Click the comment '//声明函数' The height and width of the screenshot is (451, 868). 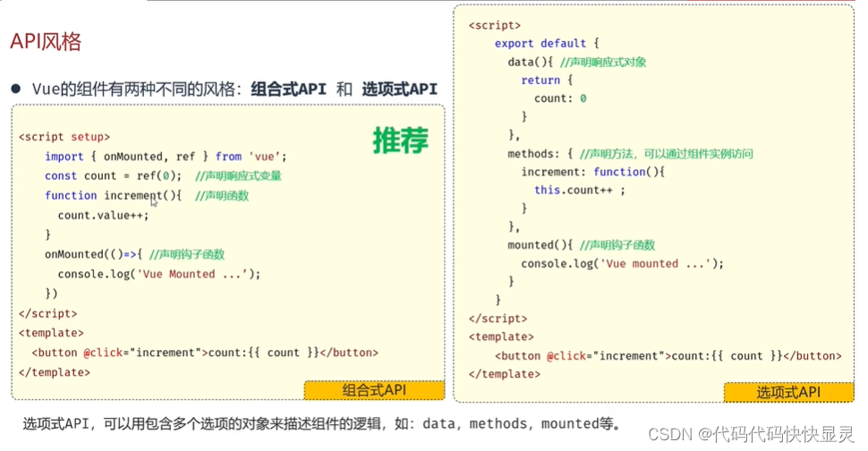pyautogui.click(x=221, y=195)
